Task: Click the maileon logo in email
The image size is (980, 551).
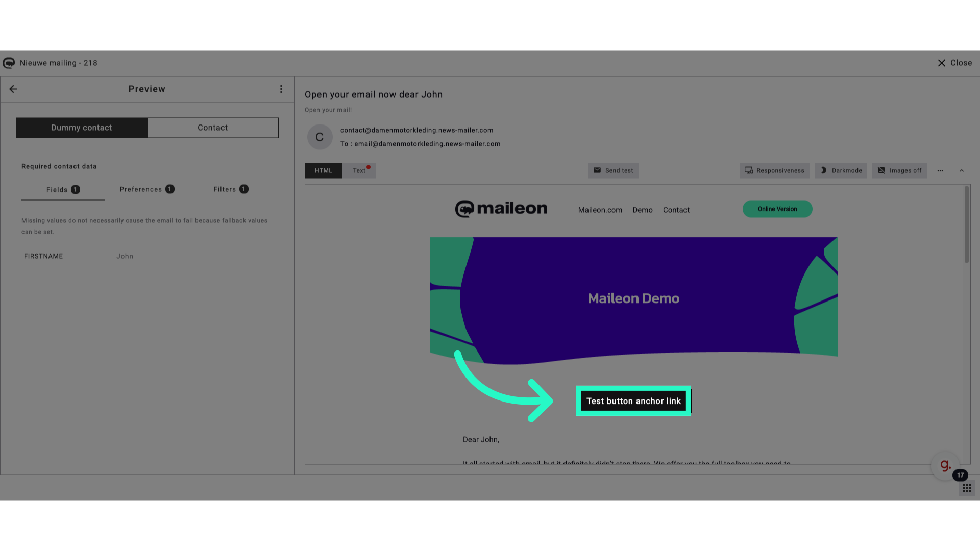Action: click(x=501, y=209)
